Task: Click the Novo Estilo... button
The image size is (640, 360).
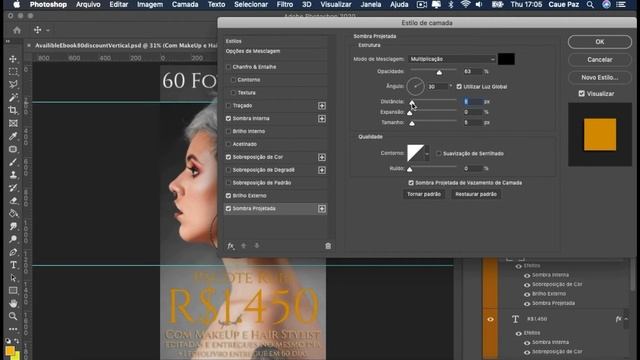Action: coord(600,77)
